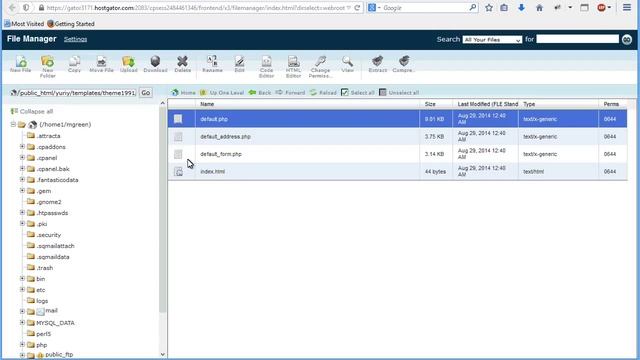Image resolution: width=640 pixels, height=360 pixels.
Task: Select the default_address.php file name
Action: pos(225,137)
